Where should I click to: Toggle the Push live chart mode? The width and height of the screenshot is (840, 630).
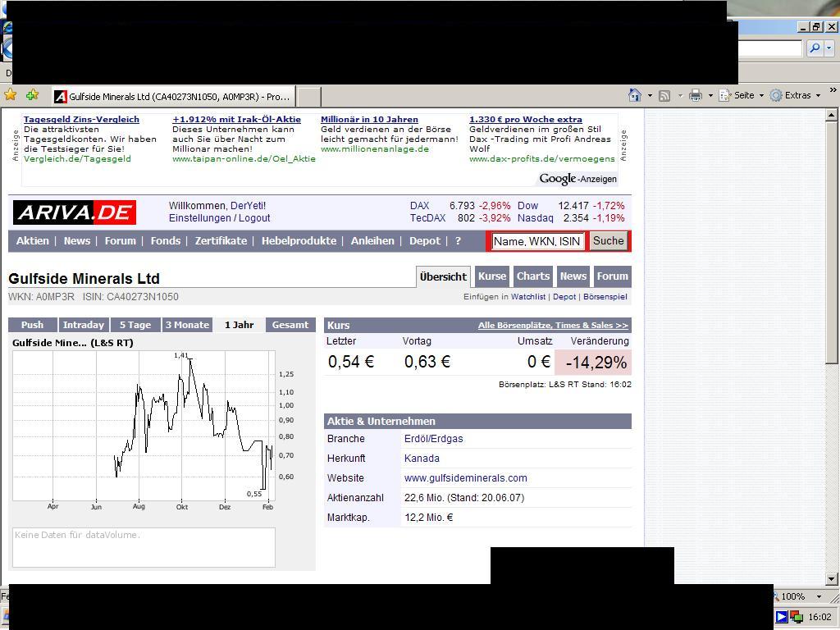(x=32, y=324)
